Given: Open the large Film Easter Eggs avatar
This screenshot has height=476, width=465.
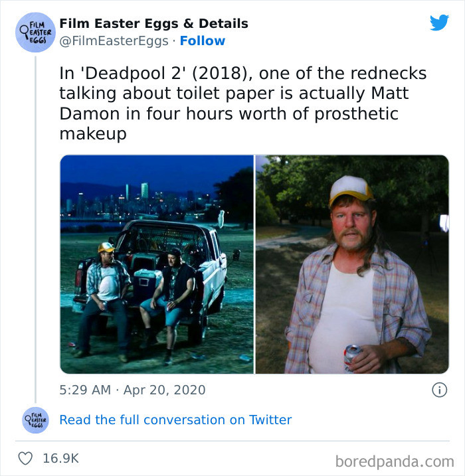Looking at the screenshot, I should pos(35,32).
